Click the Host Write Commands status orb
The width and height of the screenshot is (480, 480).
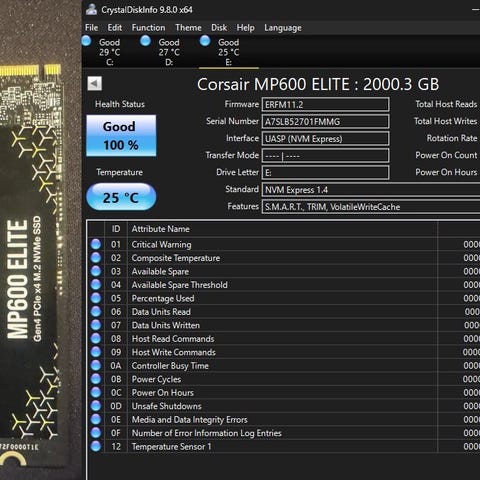96,352
